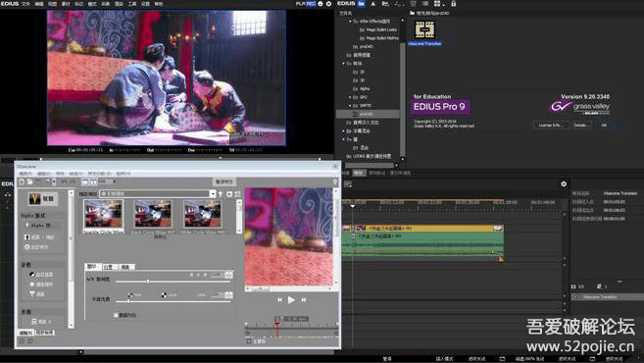Image resolution: width=644 pixels, height=363 pixels.
Task: Select the Alpha folder in effects tree
Action: (362, 89)
